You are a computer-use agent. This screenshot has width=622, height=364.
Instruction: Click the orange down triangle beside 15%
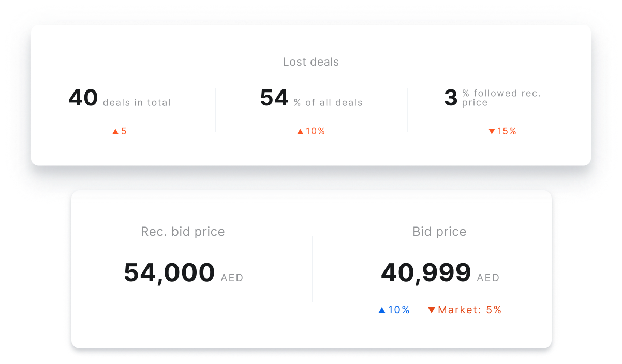(x=492, y=132)
